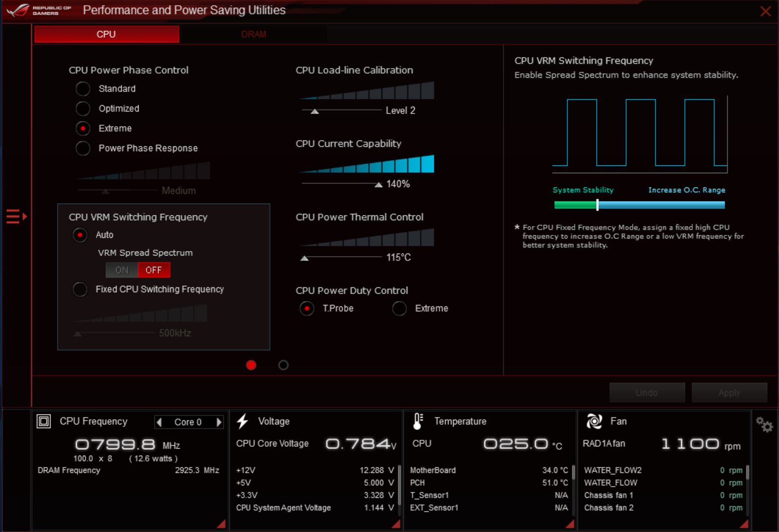Click the Fan spinner icon
The height and width of the screenshot is (532, 779).
pos(594,421)
